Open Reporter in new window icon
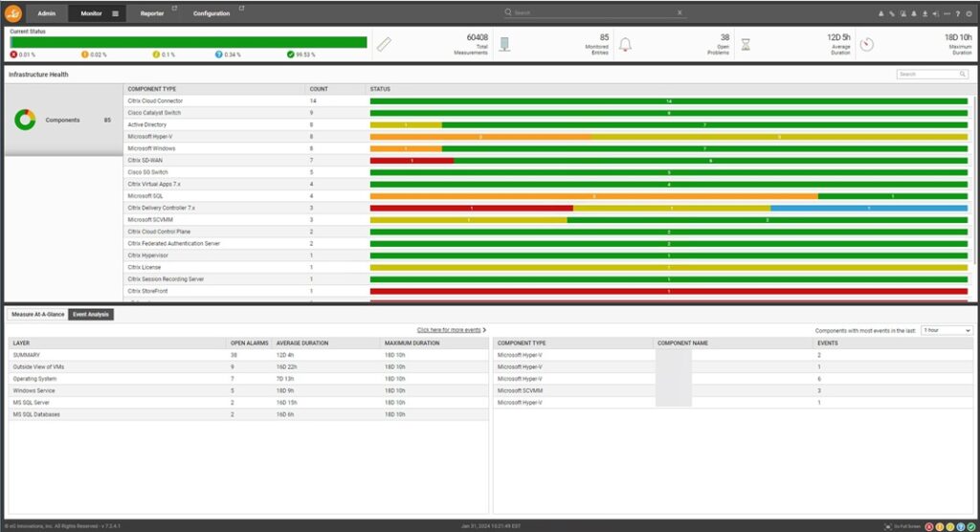980x532 pixels. tap(174, 8)
